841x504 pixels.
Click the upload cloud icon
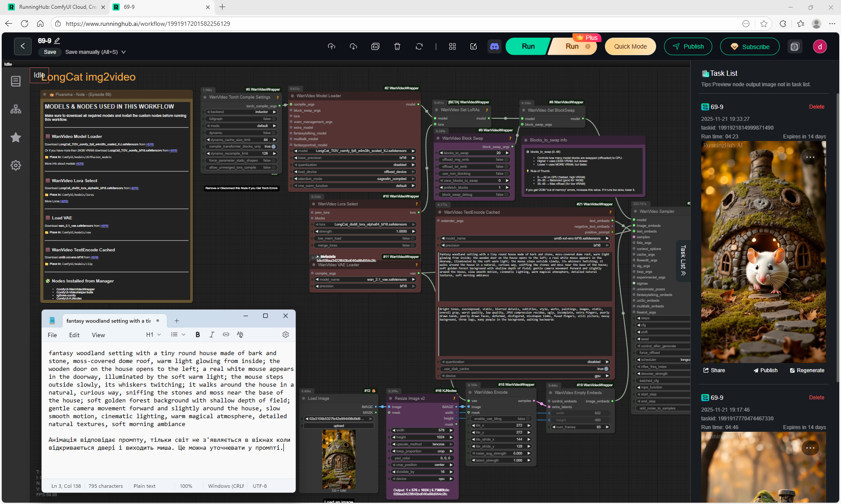[x=332, y=46]
